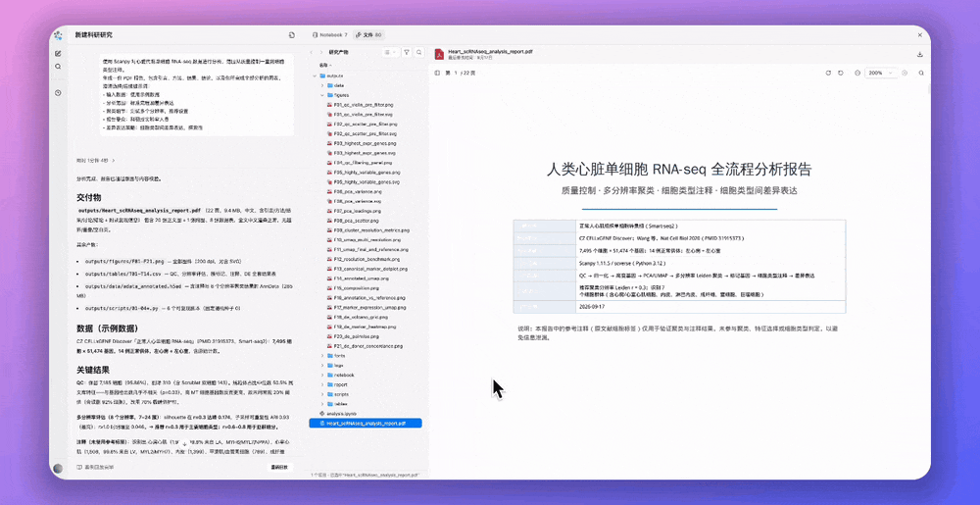The height and width of the screenshot is (505, 980).
Task: Search within the PDF document
Action: coord(921,74)
